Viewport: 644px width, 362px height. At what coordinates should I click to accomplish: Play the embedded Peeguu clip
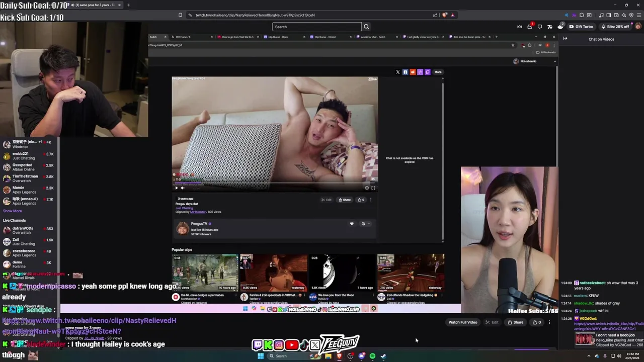tap(176, 188)
